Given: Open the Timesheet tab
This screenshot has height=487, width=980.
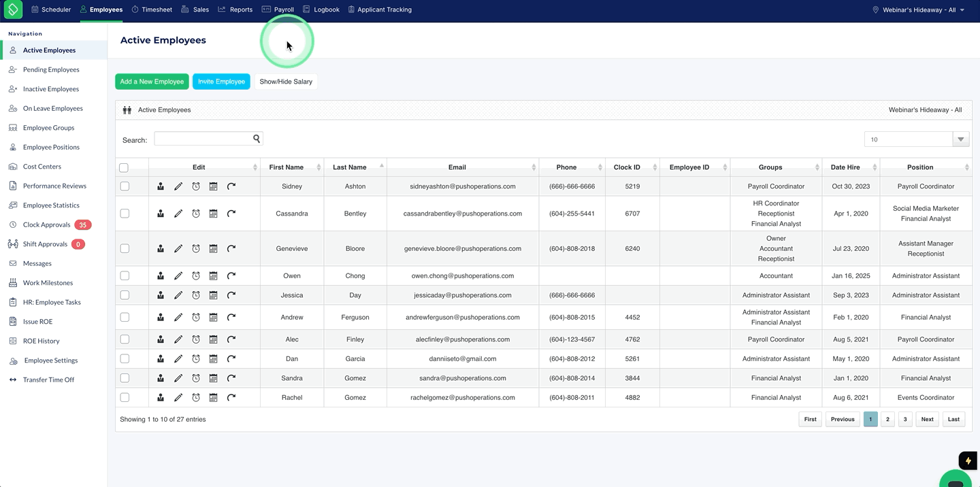Looking at the screenshot, I should pos(151,10).
